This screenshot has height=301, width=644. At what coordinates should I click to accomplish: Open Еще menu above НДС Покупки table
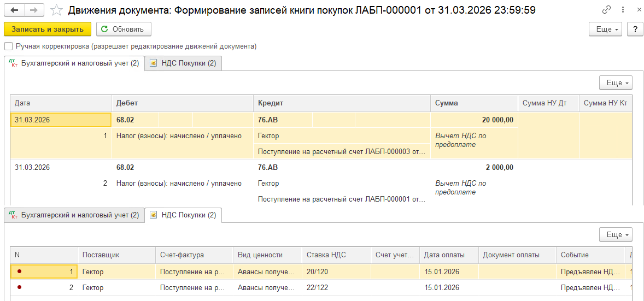click(x=616, y=235)
